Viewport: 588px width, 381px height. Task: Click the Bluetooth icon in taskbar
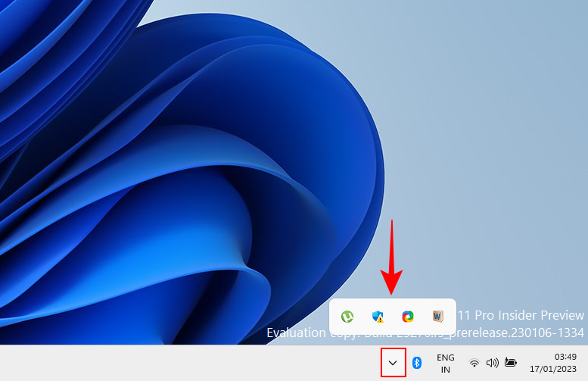417,363
